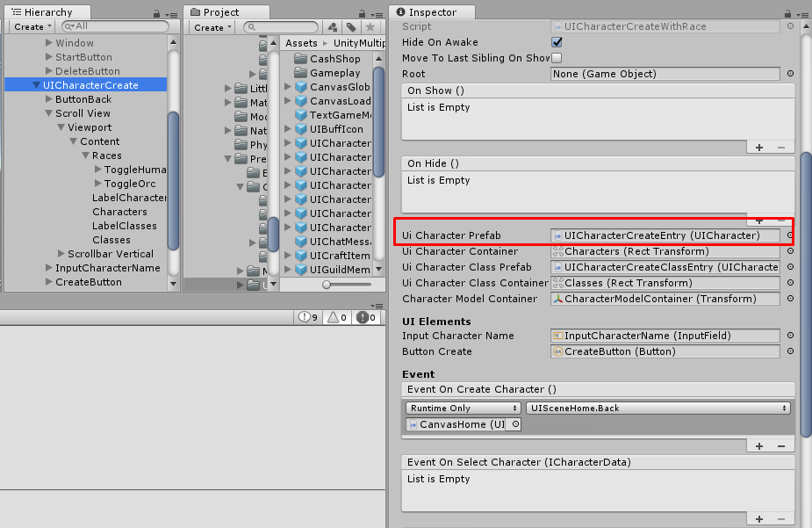Uncheck the Hide On Awake checkbox
Image resolution: width=812 pixels, height=528 pixels.
(557, 41)
